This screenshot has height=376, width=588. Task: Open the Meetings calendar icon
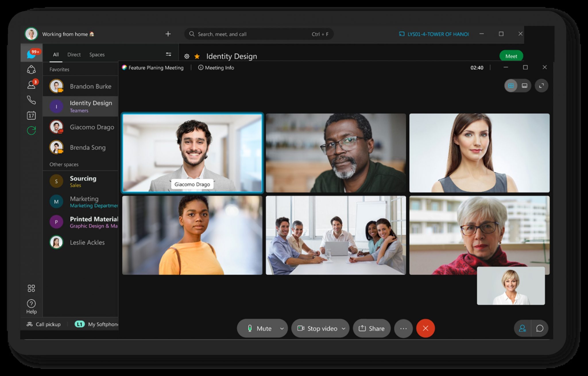tap(32, 116)
